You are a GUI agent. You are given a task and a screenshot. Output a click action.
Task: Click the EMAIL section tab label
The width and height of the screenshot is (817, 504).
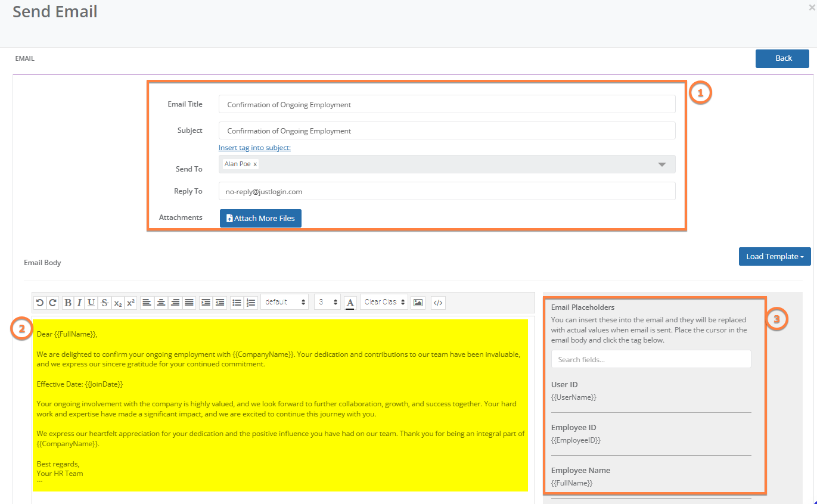25,58
